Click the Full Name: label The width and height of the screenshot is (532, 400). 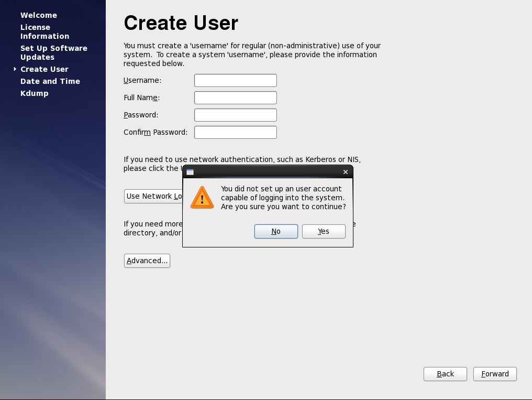[142, 98]
